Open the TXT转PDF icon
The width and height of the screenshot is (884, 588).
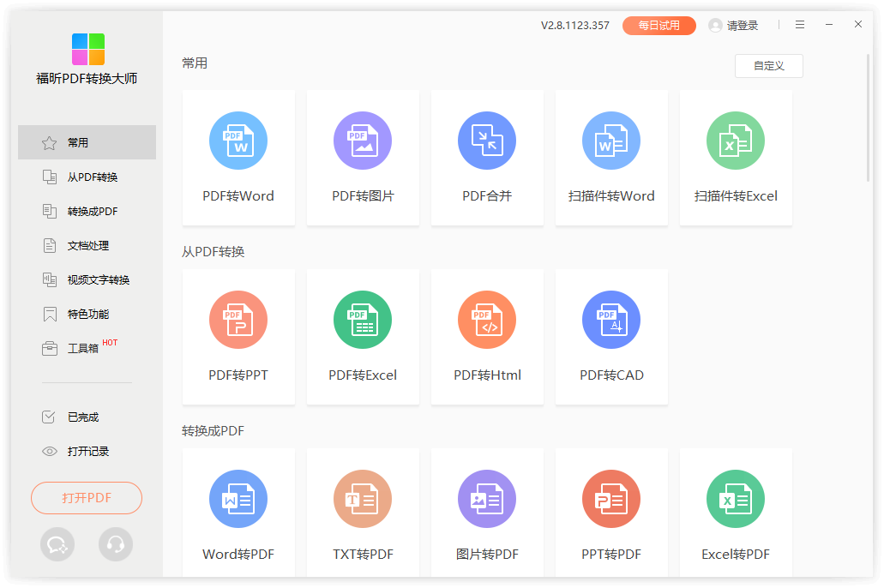click(x=363, y=499)
